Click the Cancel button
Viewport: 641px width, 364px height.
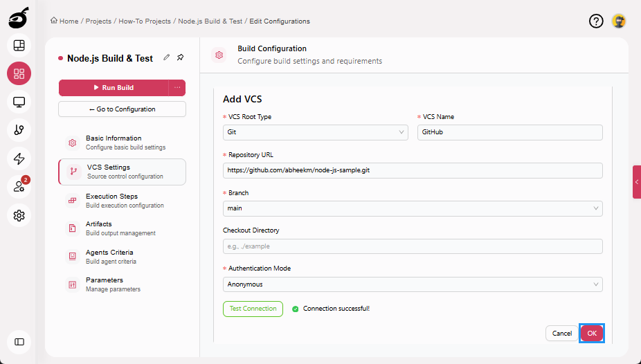tap(561, 334)
